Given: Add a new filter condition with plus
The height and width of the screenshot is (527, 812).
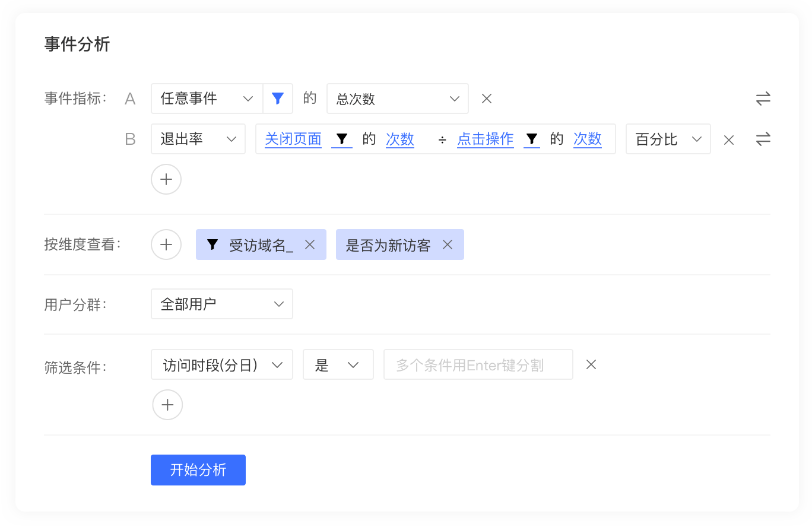Looking at the screenshot, I should 167,405.
